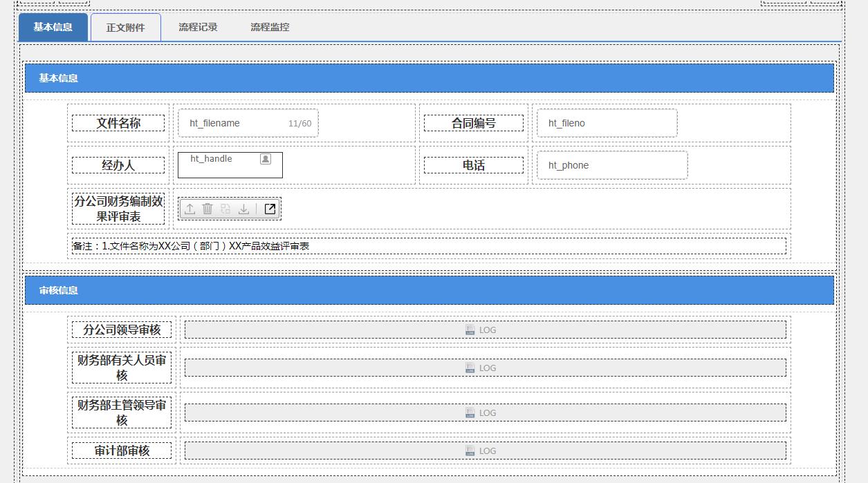Click LOG icon in 分公司领导审核 row
This screenshot has height=483, width=868.
coord(470,330)
